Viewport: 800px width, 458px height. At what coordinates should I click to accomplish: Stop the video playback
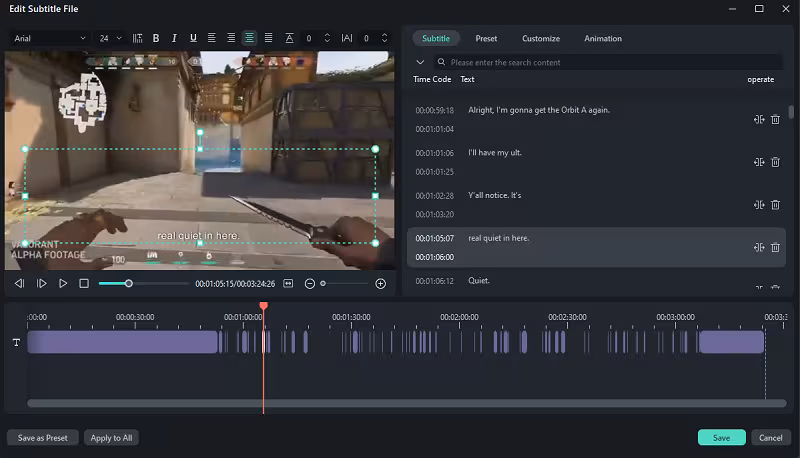click(x=84, y=284)
